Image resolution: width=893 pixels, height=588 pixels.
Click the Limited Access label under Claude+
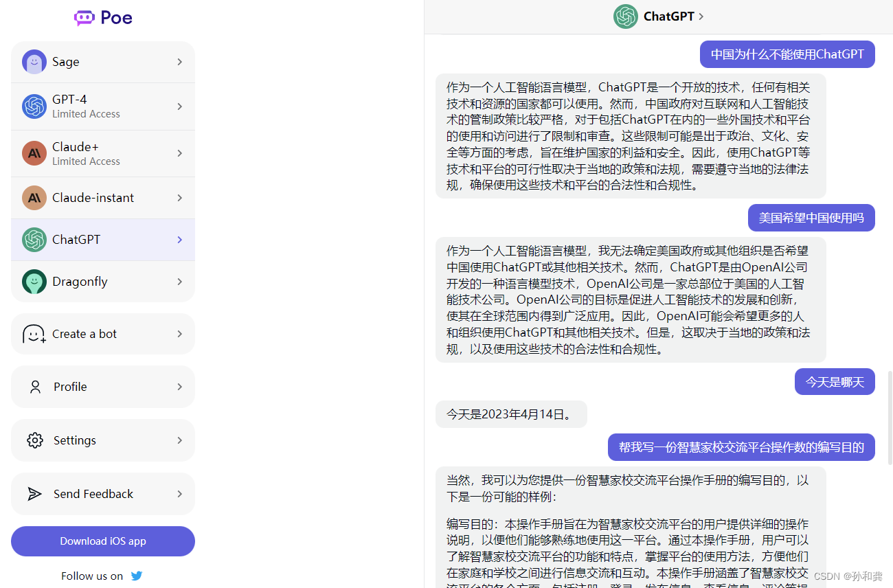tap(86, 161)
